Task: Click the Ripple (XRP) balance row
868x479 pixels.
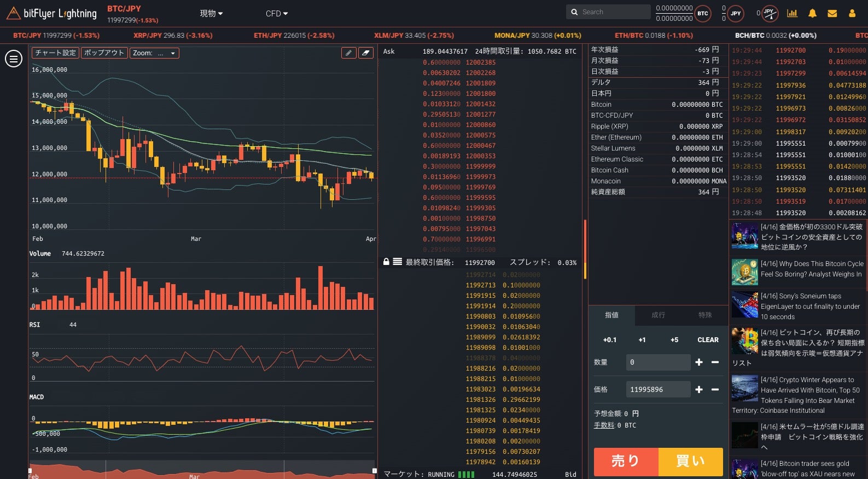Action: [x=658, y=126]
